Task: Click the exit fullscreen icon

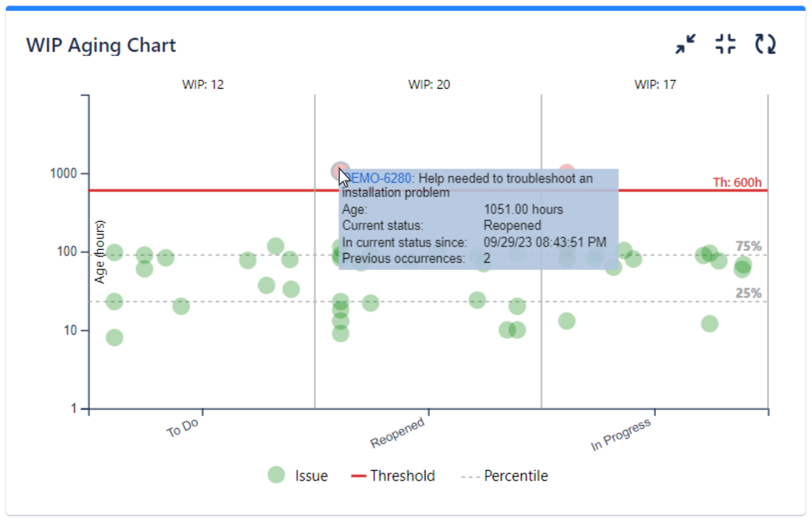Action: (725, 44)
